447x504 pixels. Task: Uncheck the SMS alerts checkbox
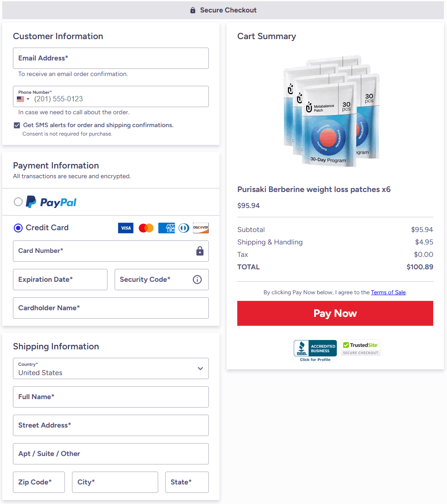pyautogui.click(x=17, y=125)
